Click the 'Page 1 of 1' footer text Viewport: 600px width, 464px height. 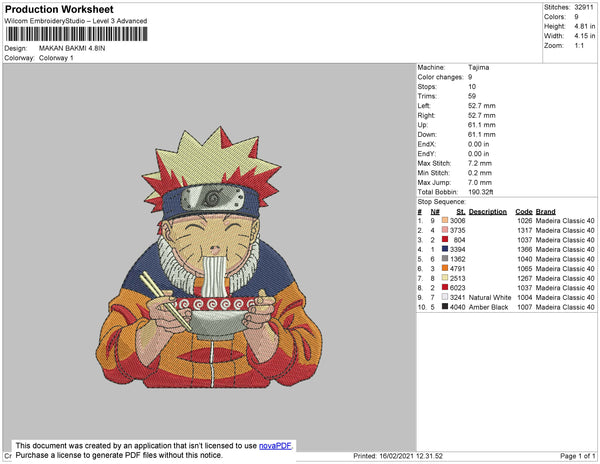[577, 456]
